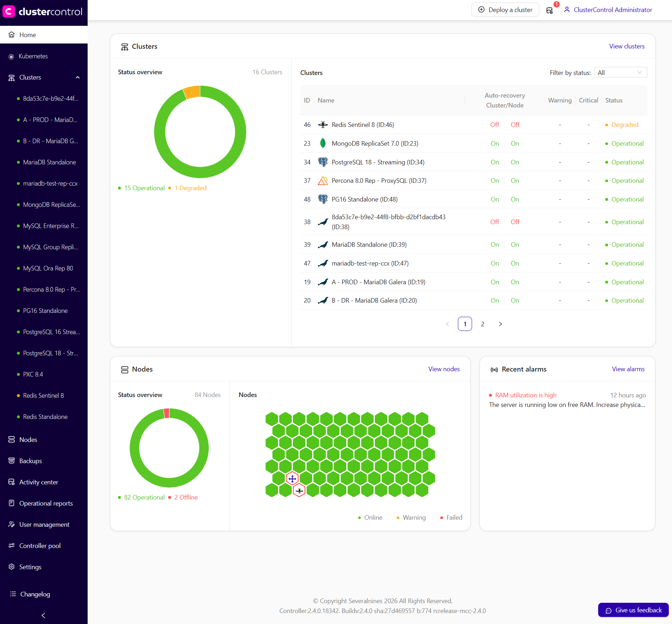Click the Redis icon for Redis Sentinel 8 row

323,124
